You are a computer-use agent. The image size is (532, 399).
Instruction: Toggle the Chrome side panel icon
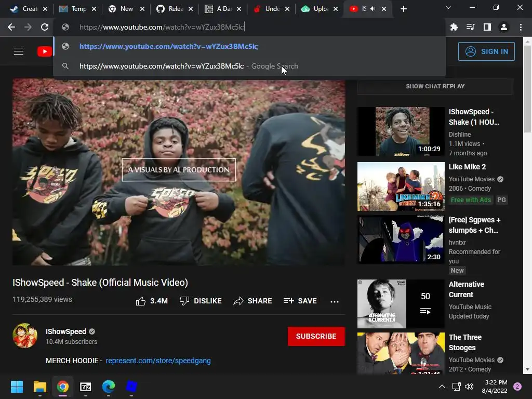coord(487,27)
